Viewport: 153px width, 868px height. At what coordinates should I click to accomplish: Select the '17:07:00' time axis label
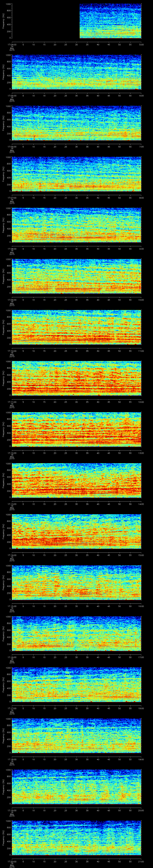tap(12, 197)
